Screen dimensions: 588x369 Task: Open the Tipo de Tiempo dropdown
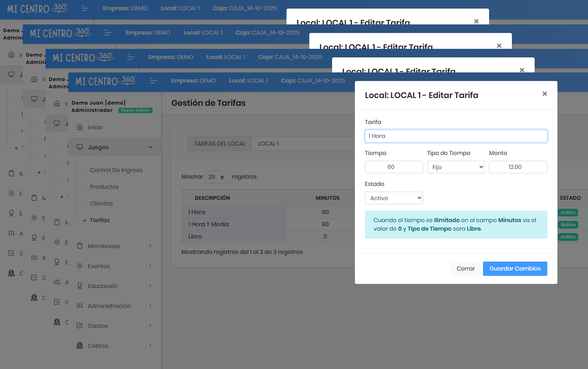(x=456, y=167)
